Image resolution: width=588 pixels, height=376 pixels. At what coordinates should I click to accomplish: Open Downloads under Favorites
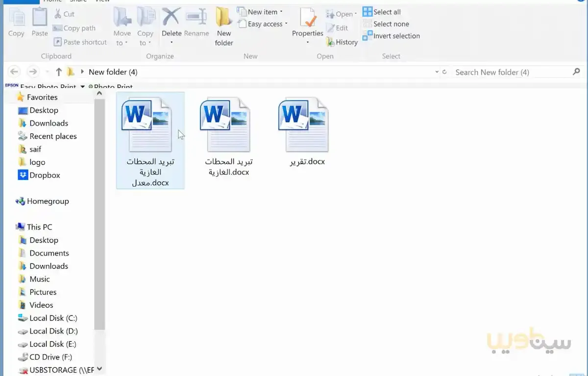coord(43,123)
